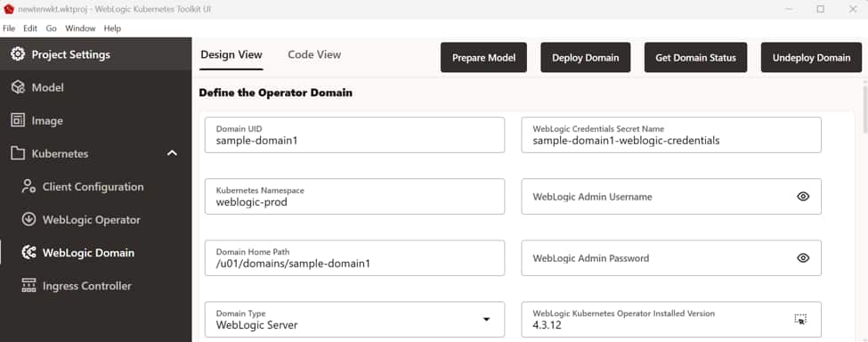Screen dimensions: 868x342
Task: Click the Kubernetes Namespace field
Action: tap(354, 197)
